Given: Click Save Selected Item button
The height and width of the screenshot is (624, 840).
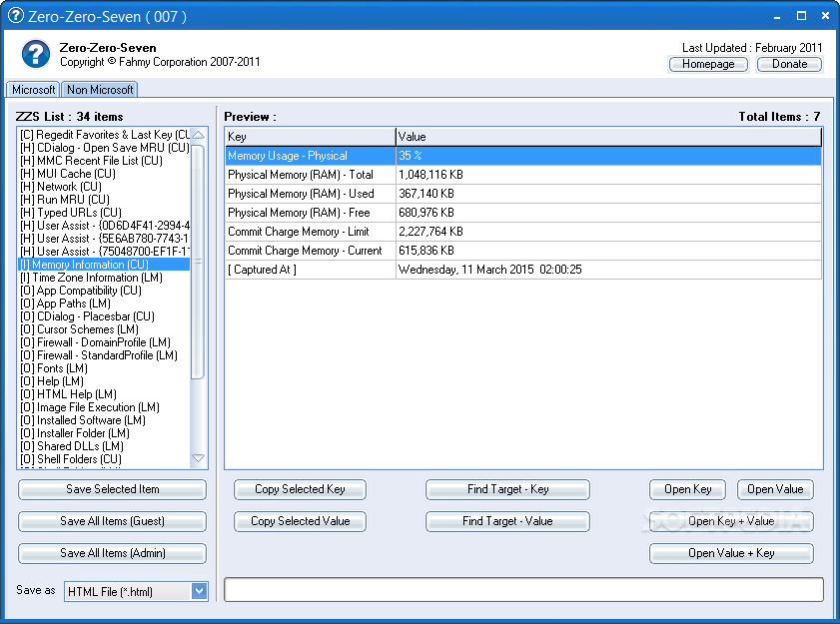Looking at the screenshot, I should [113, 489].
